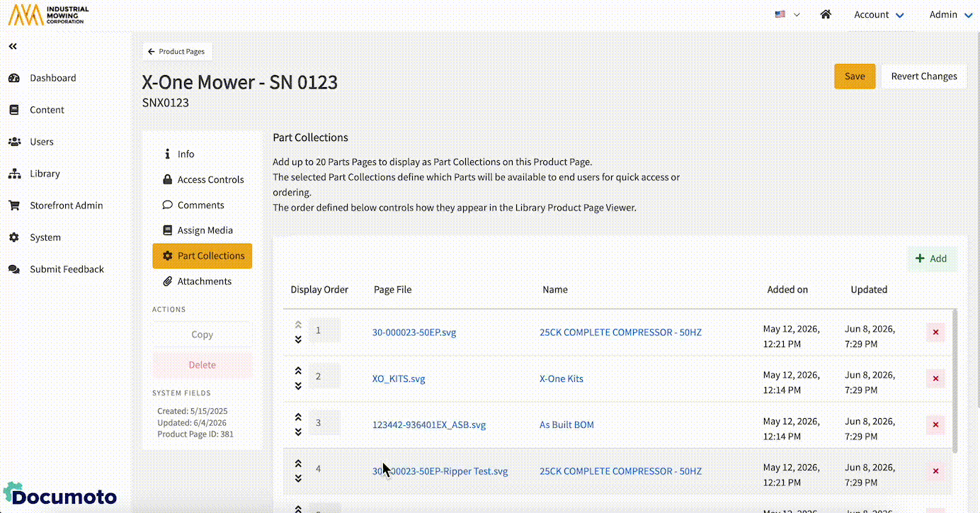980x513 pixels.
Task: Click Revert Changes button
Action: point(924,77)
